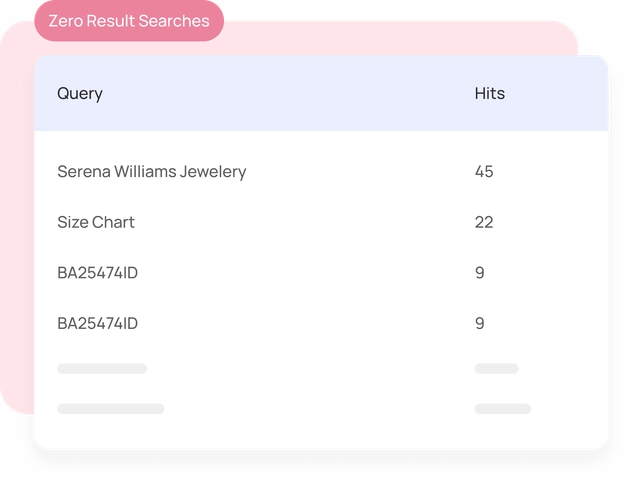Click the 45 hits value
The width and height of the screenshot is (631, 483).
tap(484, 171)
